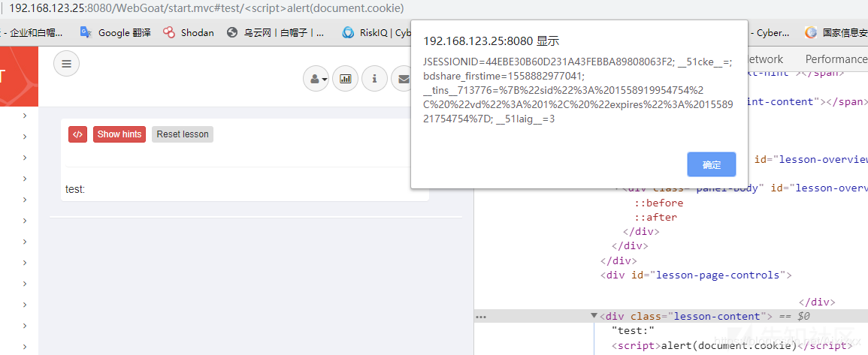
Task: Click the 乌云网 globe favicon
Action: point(232,32)
